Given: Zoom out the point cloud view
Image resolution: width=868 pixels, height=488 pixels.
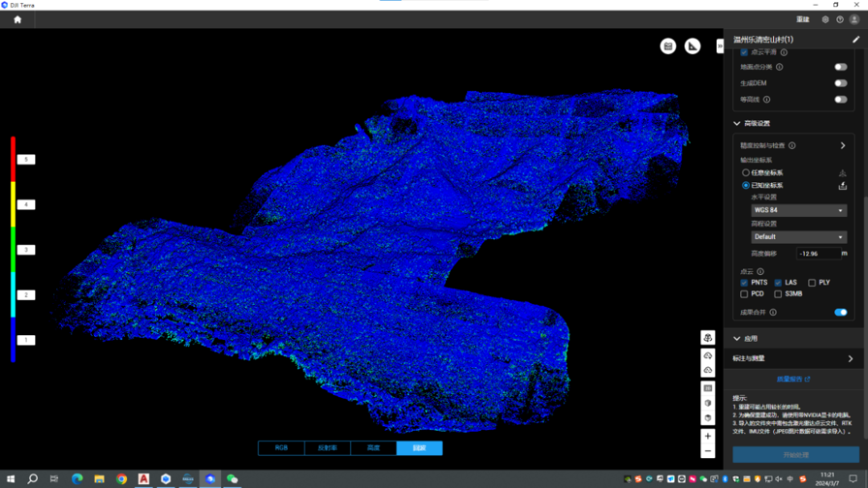Looking at the screenshot, I should (x=708, y=452).
